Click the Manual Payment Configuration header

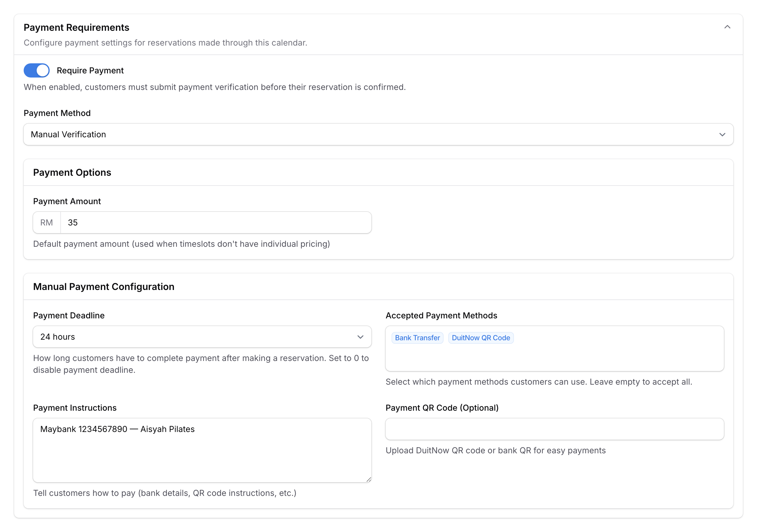tap(103, 287)
